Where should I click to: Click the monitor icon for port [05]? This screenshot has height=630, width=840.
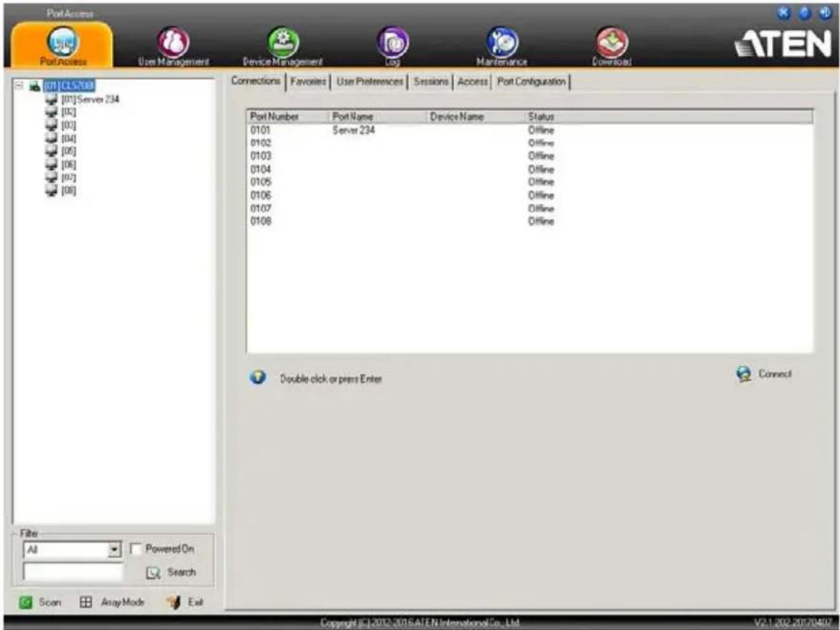(51, 150)
